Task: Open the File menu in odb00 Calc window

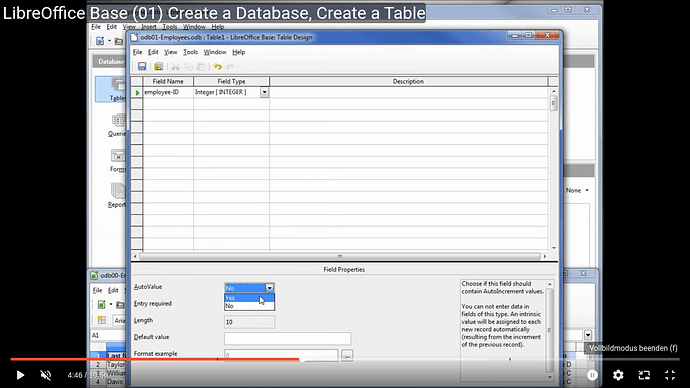Action: [x=97, y=290]
